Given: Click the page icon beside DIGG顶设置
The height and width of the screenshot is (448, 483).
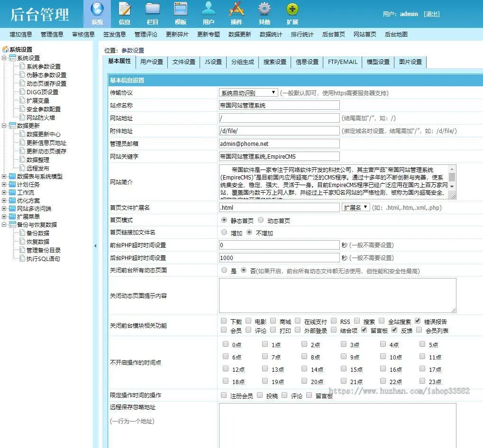Looking at the screenshot, I should (22, 92).
